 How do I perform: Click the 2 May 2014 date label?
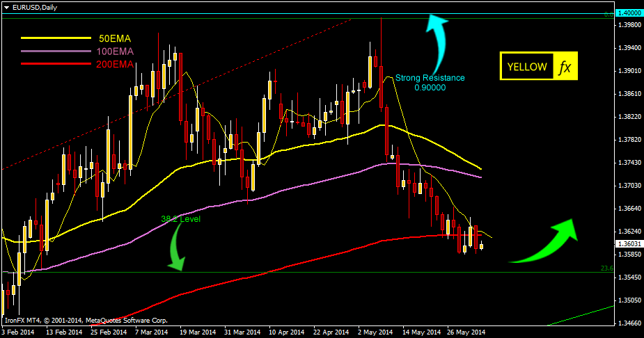[x=374, y=332]
